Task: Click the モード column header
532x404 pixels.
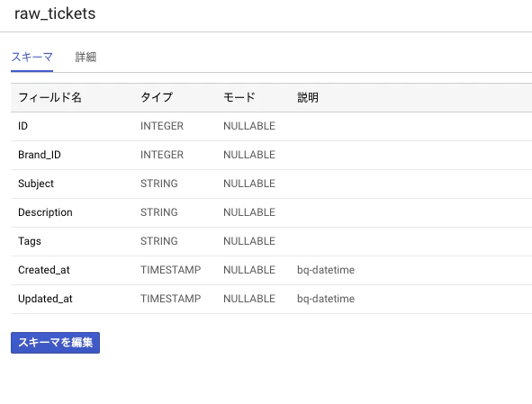Action: click(x=239, y=98)
